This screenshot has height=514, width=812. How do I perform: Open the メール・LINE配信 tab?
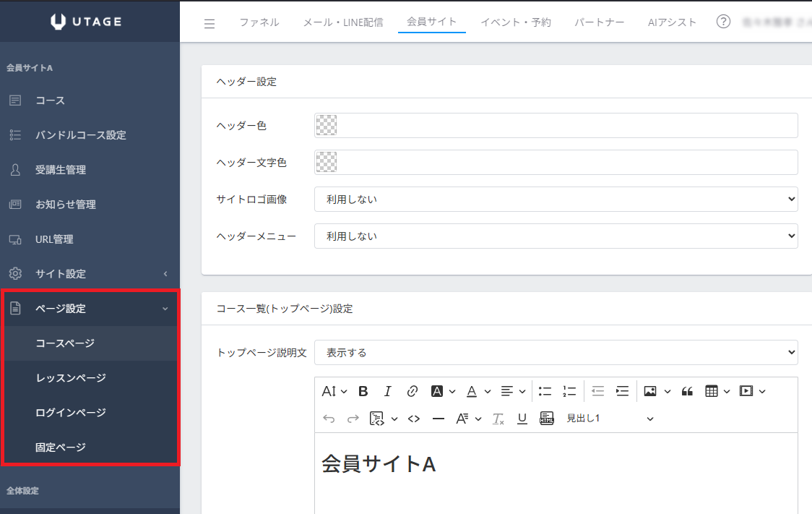[x=343, y=22]
